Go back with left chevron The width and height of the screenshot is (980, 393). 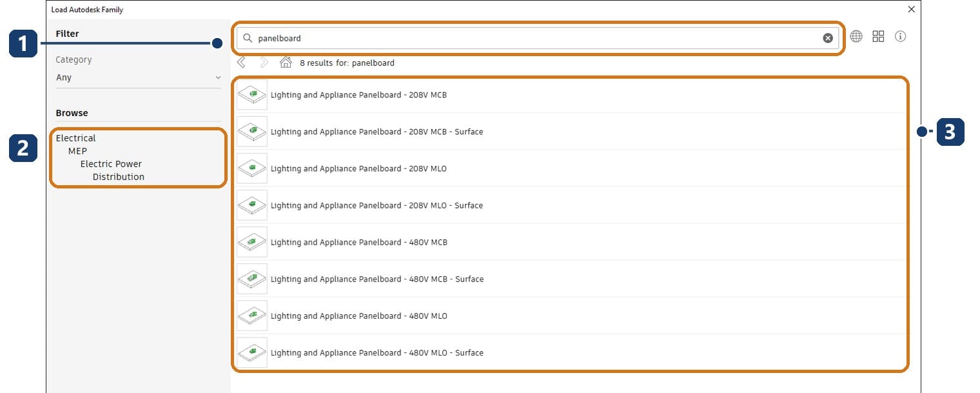(241, 63)
